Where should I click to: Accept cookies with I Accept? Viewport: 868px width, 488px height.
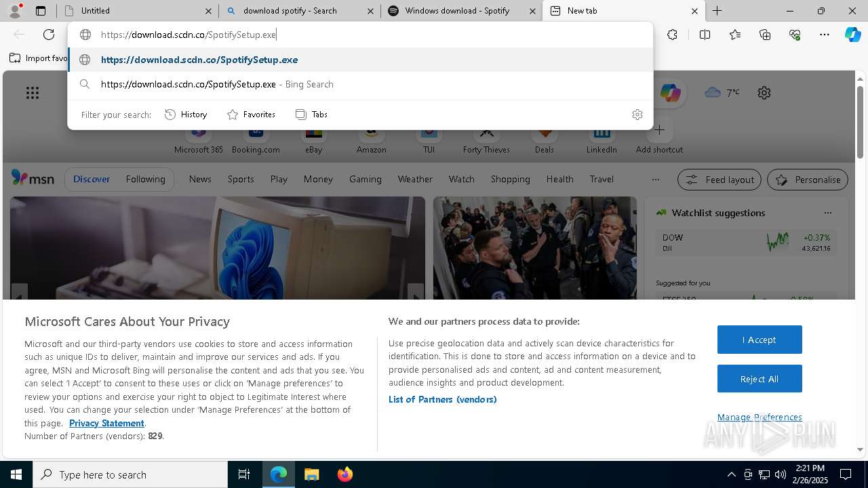pos(759,340)
